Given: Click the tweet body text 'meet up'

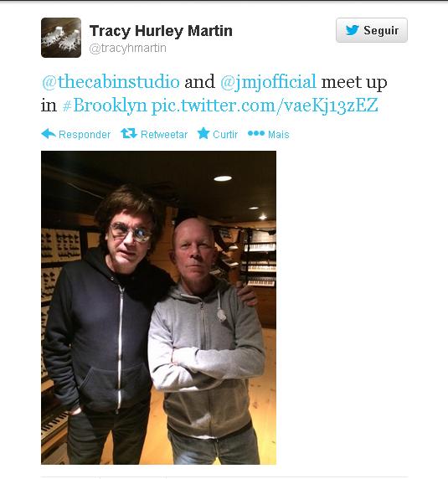Looking at the screenshot, I should pyautogui.click(x=354, y=83).
